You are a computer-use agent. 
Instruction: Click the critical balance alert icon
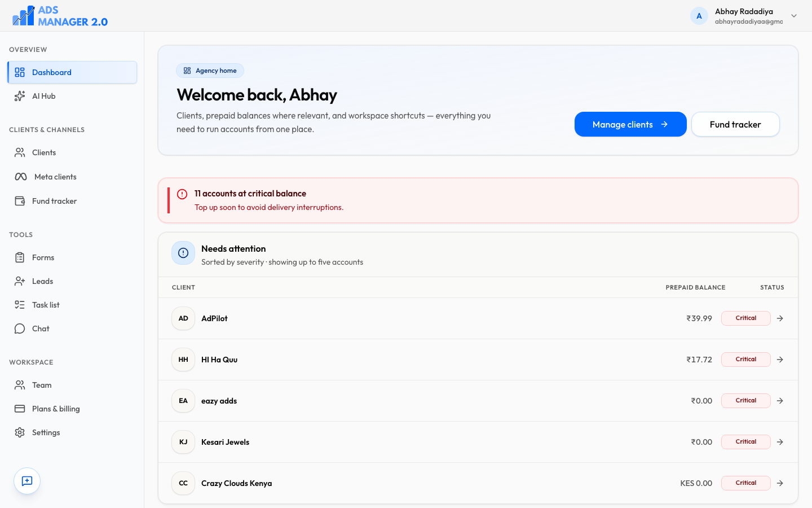pyautogui.click(x=182, y=194)
